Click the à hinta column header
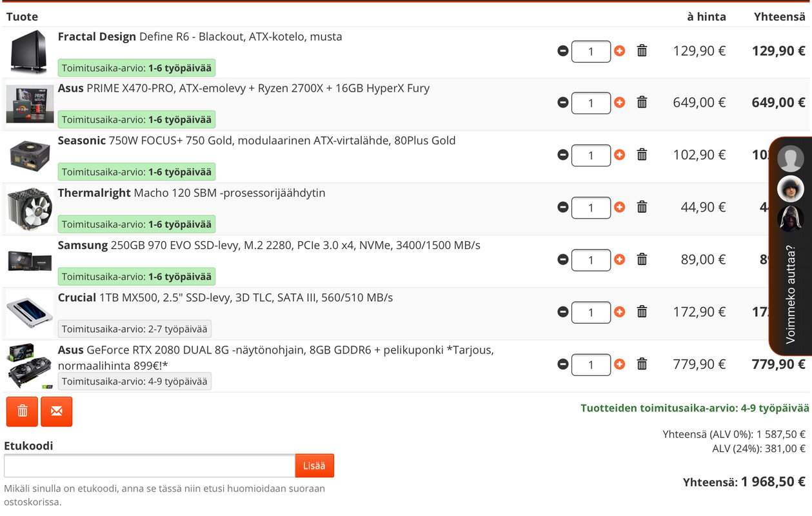The width and height of the screenshot is (812, 516). point(706,17)
